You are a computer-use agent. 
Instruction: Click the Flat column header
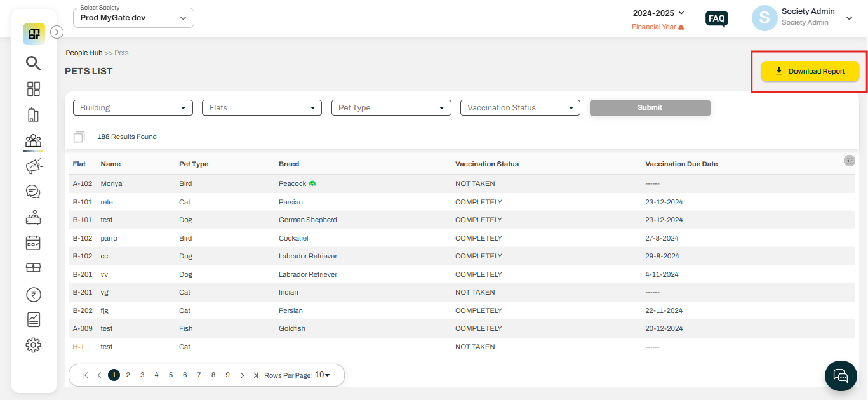79,164
